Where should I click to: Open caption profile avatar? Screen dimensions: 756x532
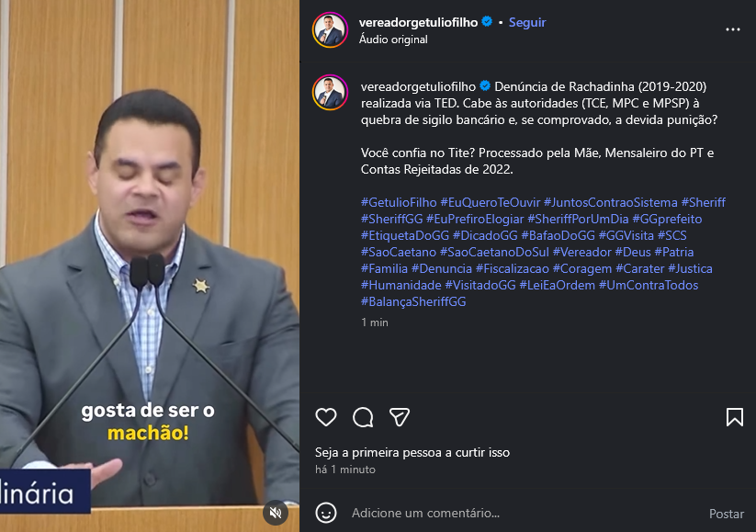pyautogui.click(x=331, y=92)
